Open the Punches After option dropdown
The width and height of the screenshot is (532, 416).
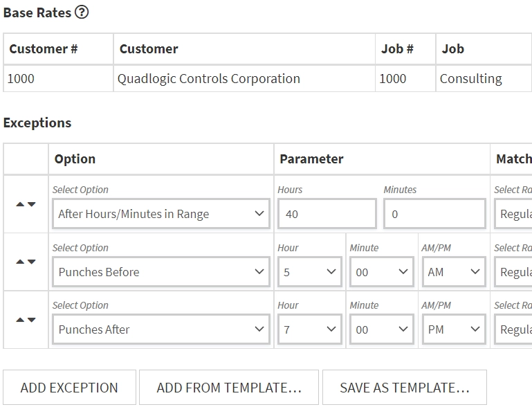[x=160, y=329]
